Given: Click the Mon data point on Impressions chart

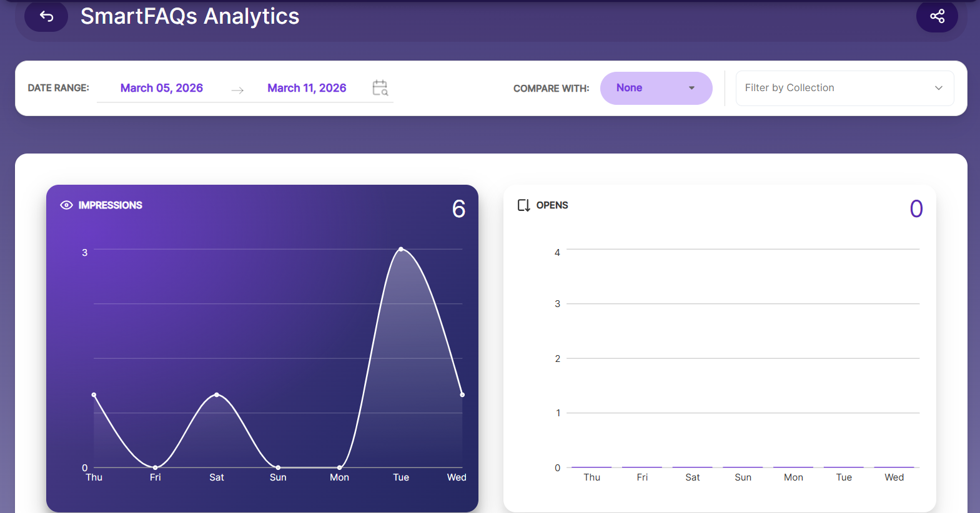Looking at the screenshot, I should pos(340,467).
